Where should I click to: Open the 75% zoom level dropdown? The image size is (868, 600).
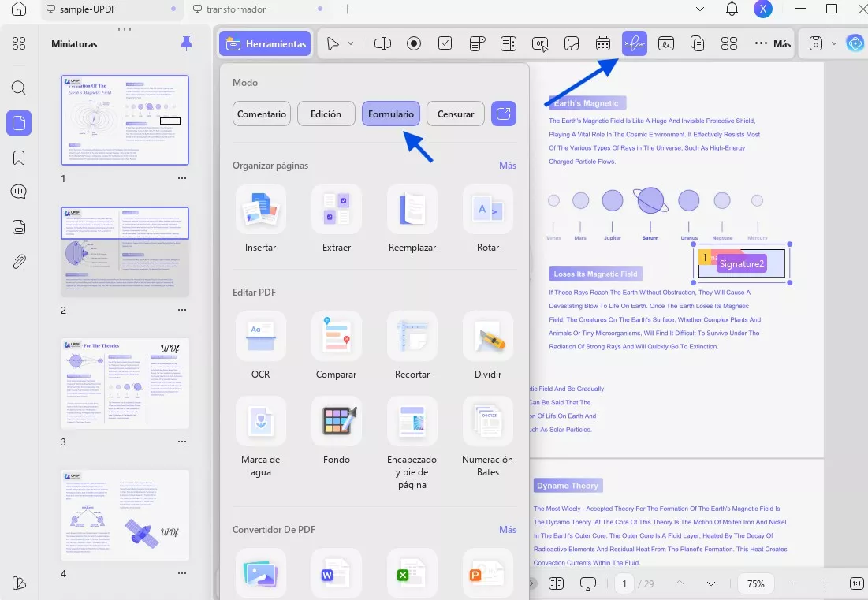(x=755, y=583)
